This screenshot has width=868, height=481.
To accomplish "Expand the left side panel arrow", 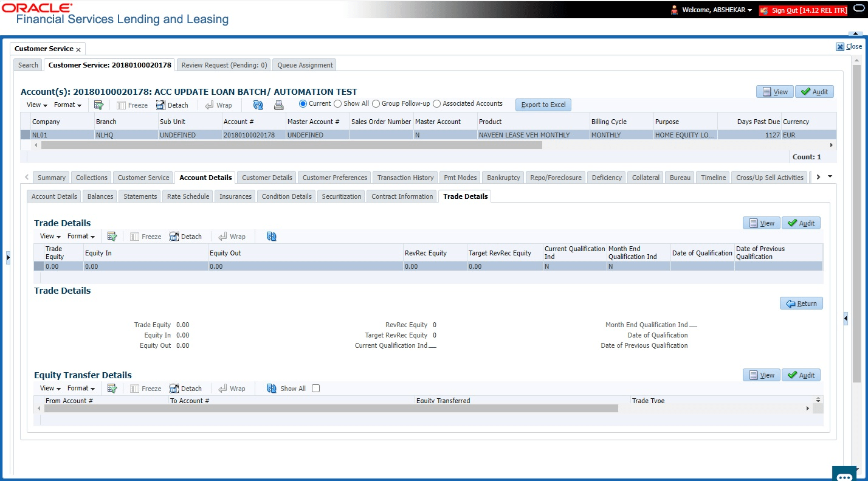I will [8, 258].
